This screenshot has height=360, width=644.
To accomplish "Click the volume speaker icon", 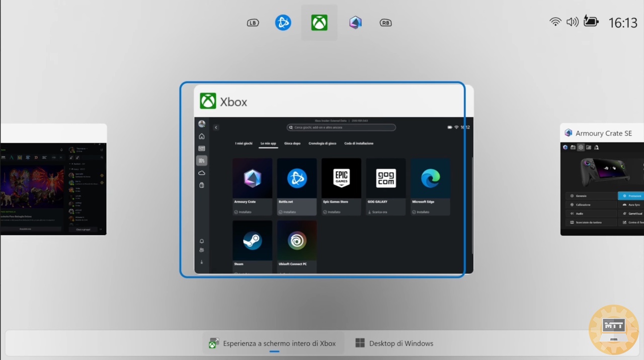I will [x=572, y=22].
